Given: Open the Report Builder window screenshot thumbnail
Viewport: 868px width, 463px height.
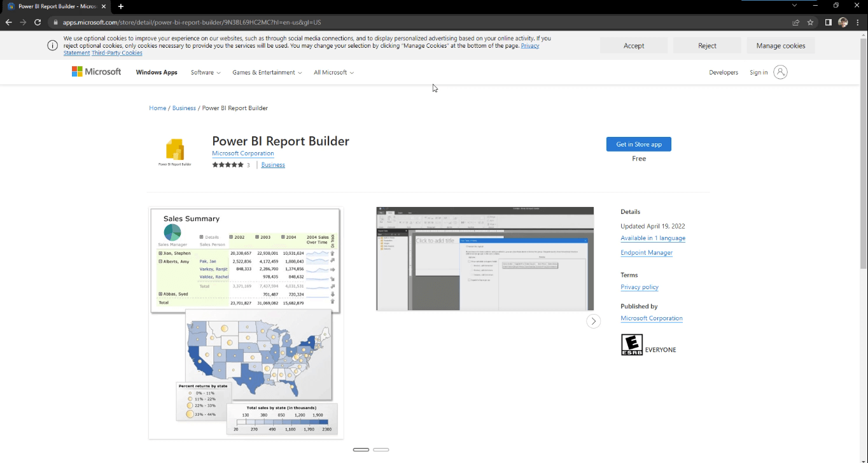Looking at the screenshot, I should point(485,259).
